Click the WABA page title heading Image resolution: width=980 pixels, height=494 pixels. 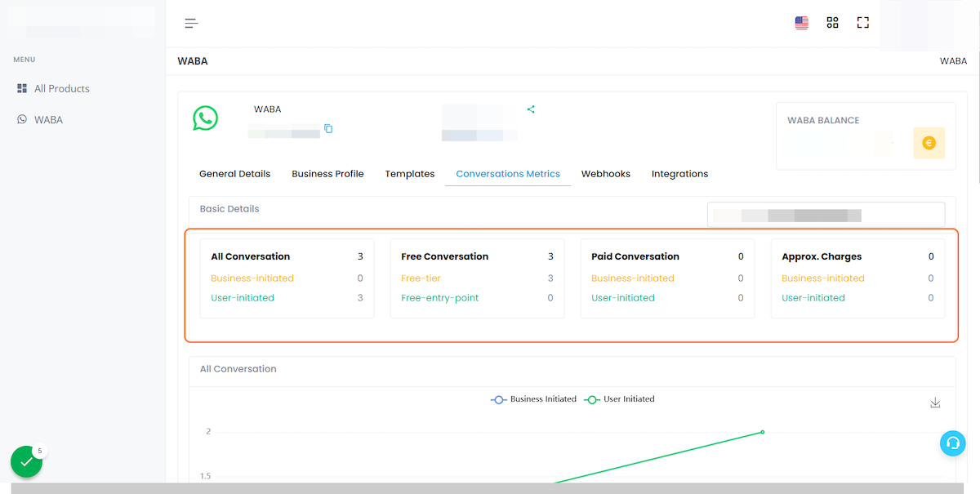coord(193,61)
